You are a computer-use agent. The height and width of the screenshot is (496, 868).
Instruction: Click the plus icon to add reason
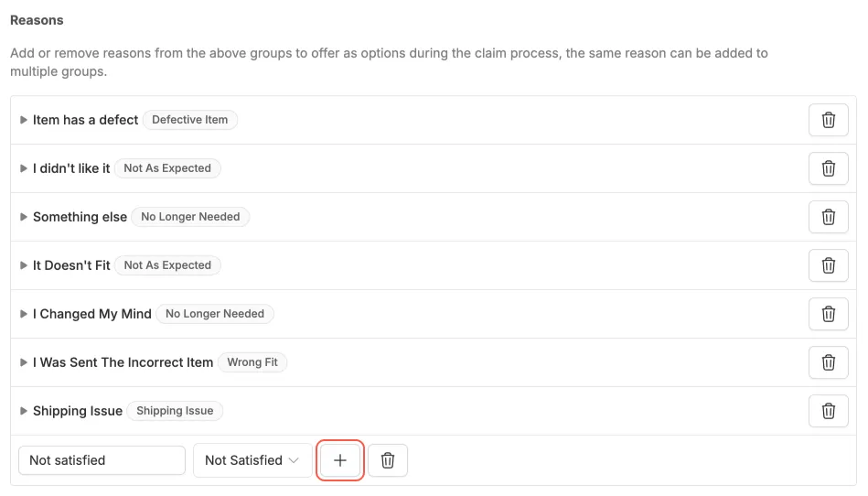click(x=340, y=460)
